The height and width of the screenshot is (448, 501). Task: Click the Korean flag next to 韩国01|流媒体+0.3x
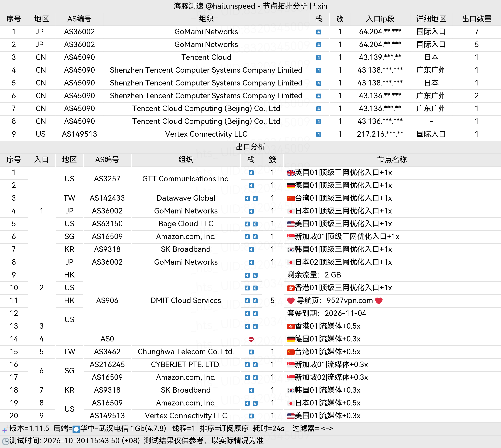(x=291, y=390)
